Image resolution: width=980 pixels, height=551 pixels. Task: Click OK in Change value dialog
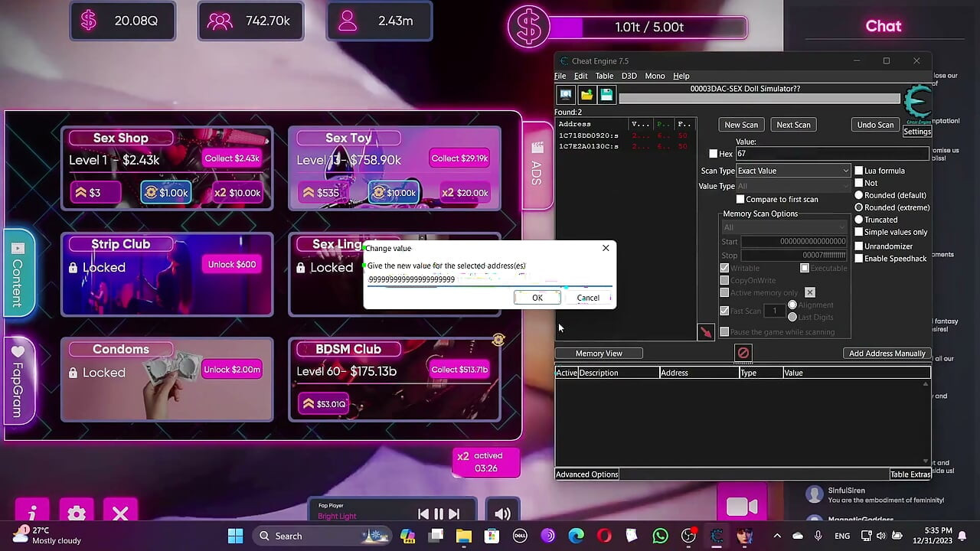point(537,298)
